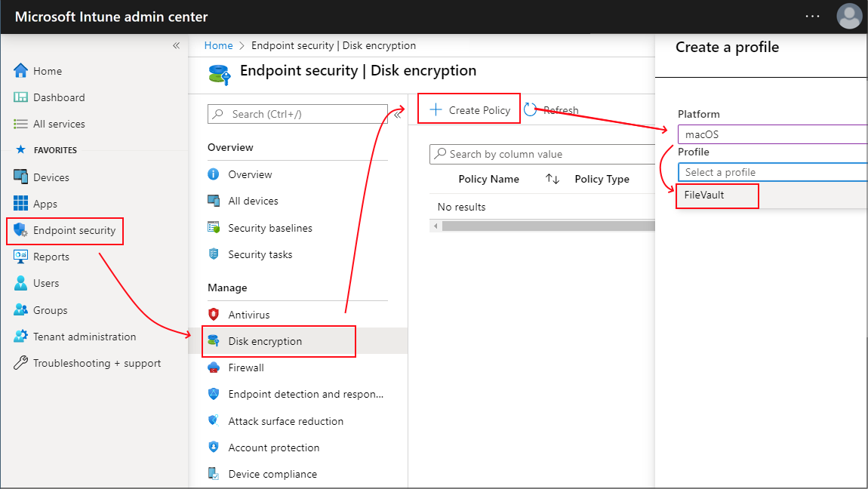Select Disk encryption in the Manage menu
Viewport: 868px width, 489px height.
click(x=265, y=341)
